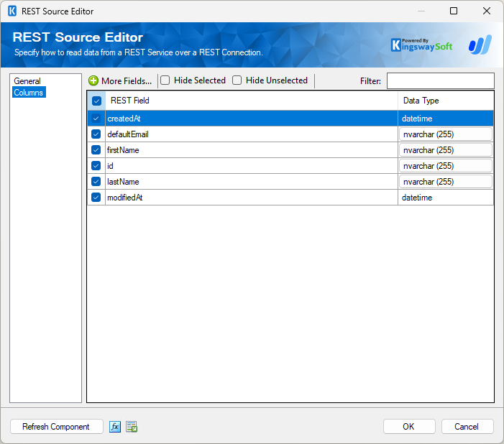Confirm with the OK button
The image size is (504, 444).
pyautogui.click(x=409, y=427)
